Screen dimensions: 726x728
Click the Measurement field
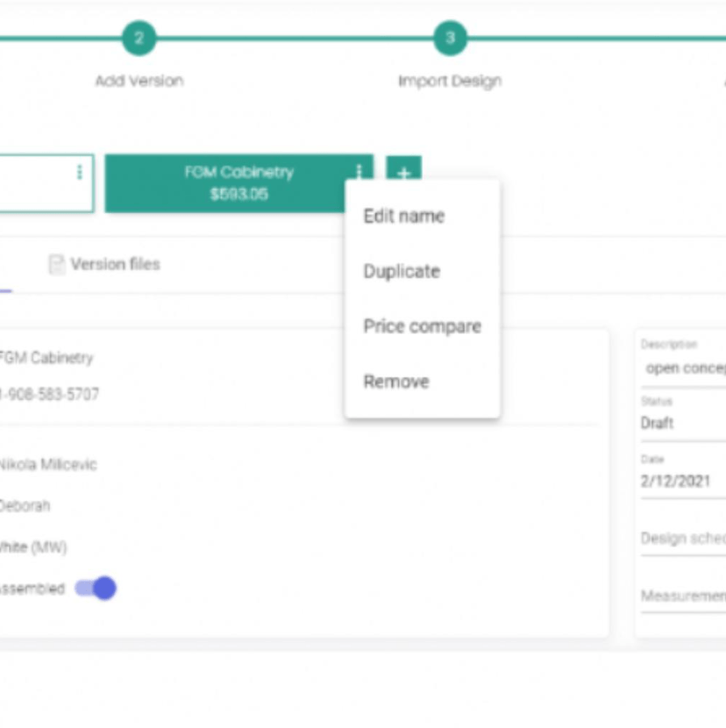tap(683, 596)
